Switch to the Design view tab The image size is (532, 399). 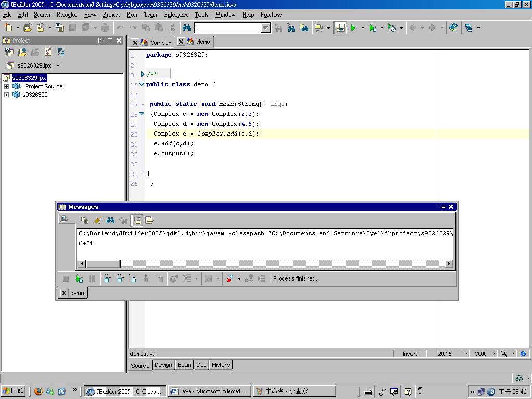tap(164, 365)
